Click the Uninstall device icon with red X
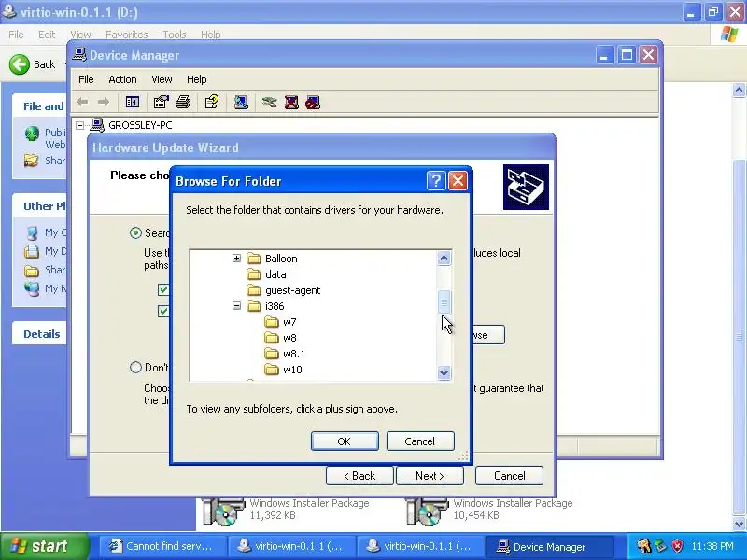 291,102
